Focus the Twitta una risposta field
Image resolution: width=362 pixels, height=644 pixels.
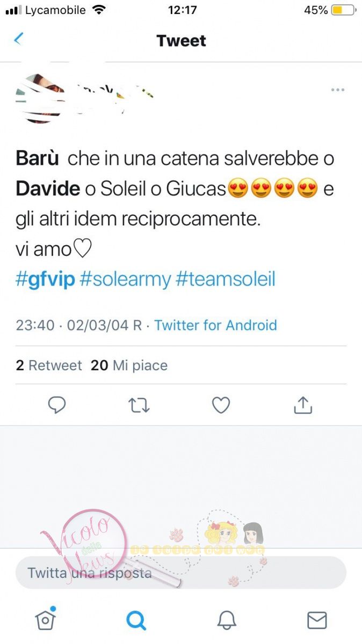point(181,573)
